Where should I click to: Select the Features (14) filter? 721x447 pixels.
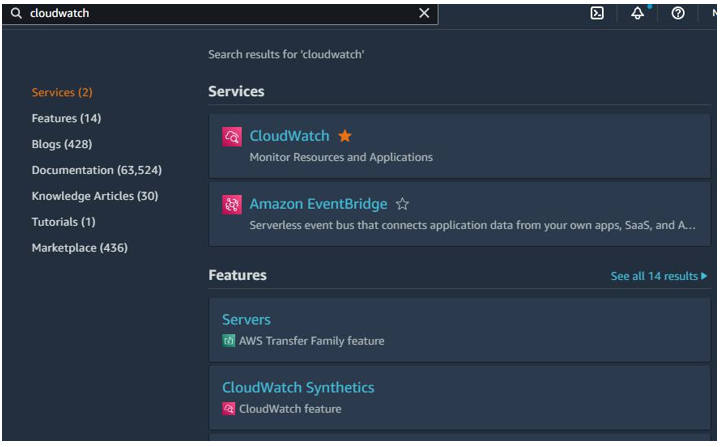66,118
